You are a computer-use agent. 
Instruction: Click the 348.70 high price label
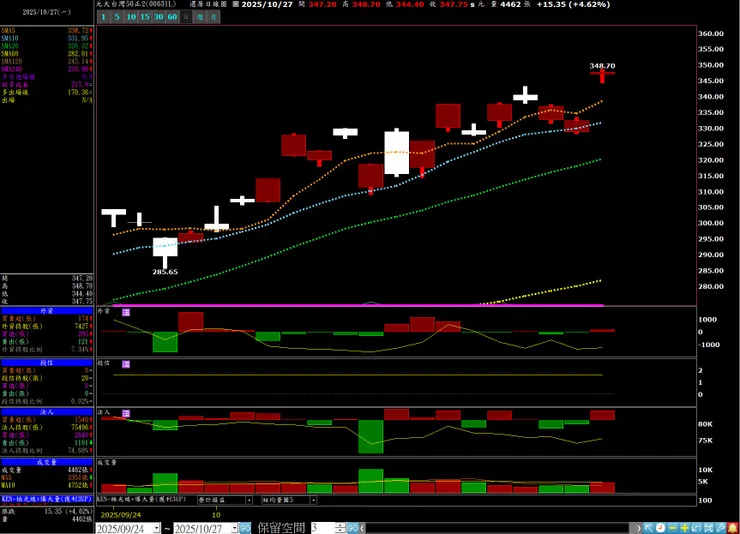(602, 66)
